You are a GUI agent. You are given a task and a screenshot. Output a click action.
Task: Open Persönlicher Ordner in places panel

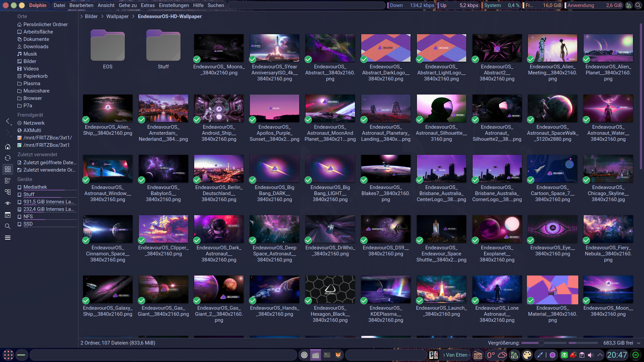pos(46,24)
